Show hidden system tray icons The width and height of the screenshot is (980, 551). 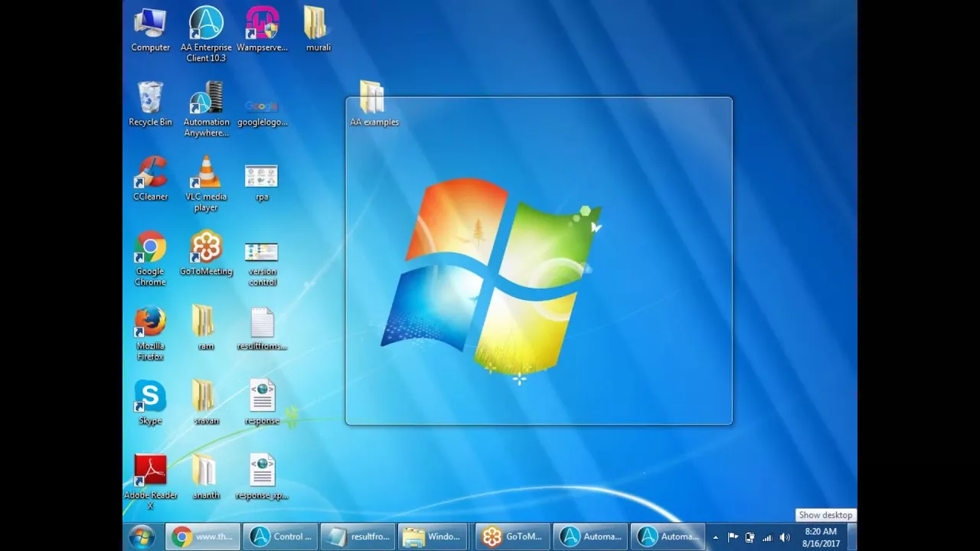click(716, 537)
